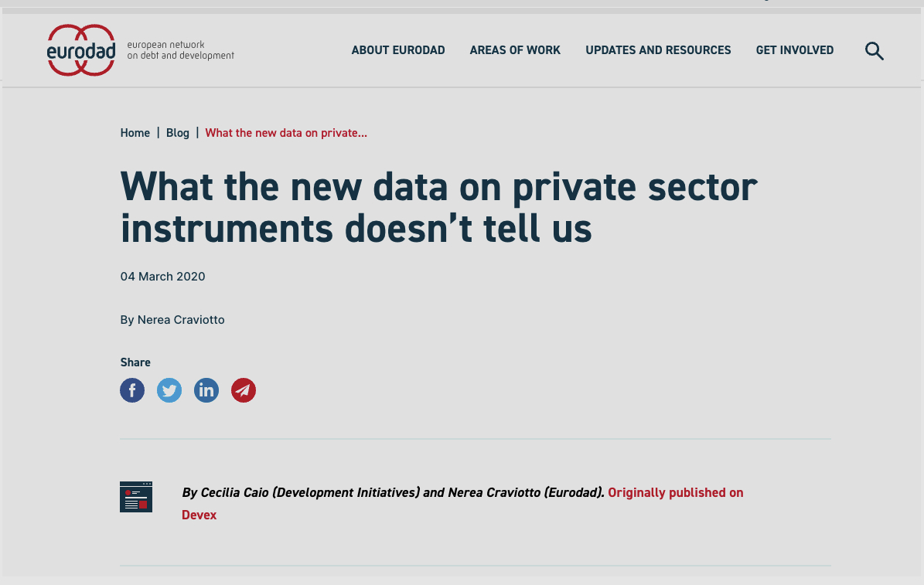
Task: Open the Get Involved menu
Action: (x=795, y=50)
